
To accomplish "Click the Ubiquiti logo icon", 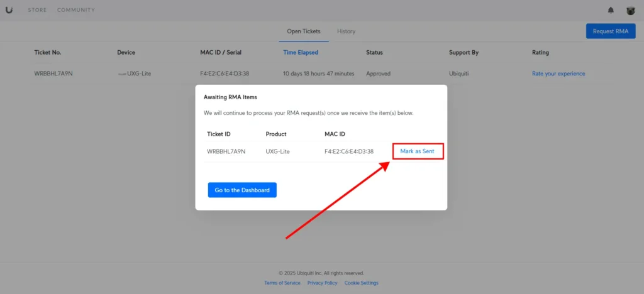I will tap(9, 10).
